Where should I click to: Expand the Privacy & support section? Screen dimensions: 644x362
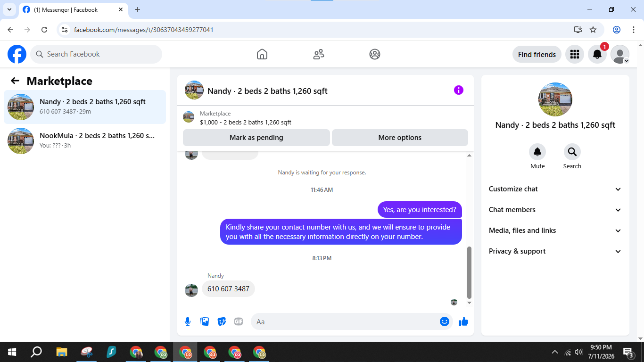(555, 251)
